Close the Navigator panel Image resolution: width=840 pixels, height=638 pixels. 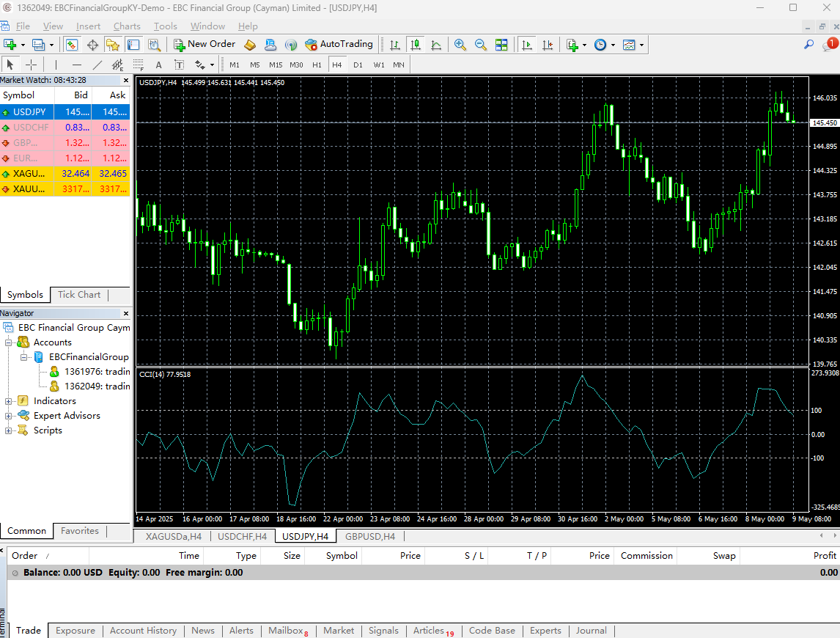click(x=126, y=314)
